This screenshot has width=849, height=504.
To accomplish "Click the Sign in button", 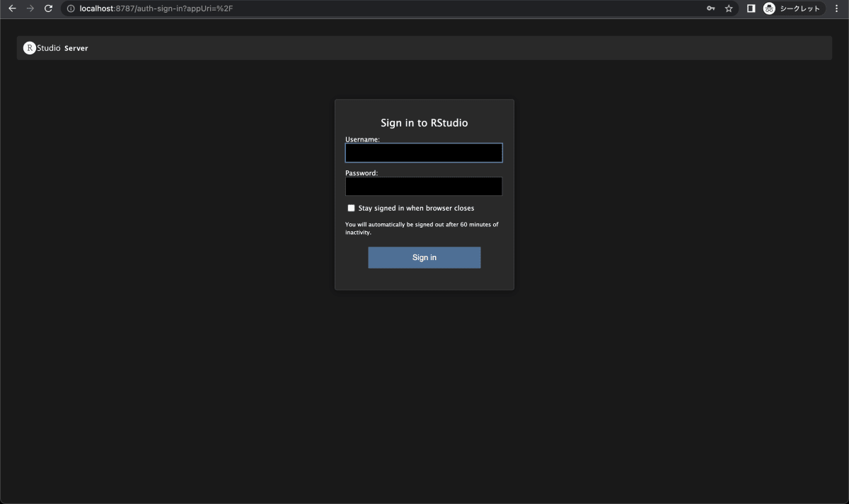I will (x=424, y=257).
